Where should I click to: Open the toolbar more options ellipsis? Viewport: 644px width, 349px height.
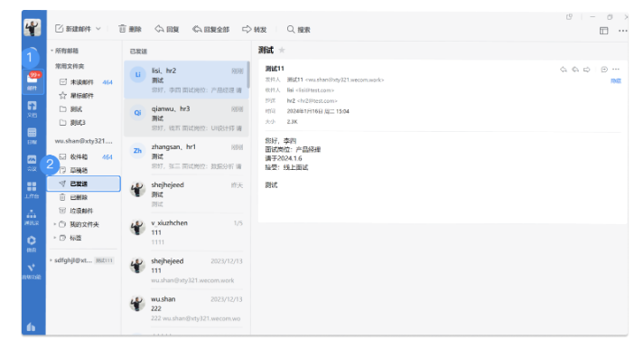pyautogui.click(x=622, y=31)
